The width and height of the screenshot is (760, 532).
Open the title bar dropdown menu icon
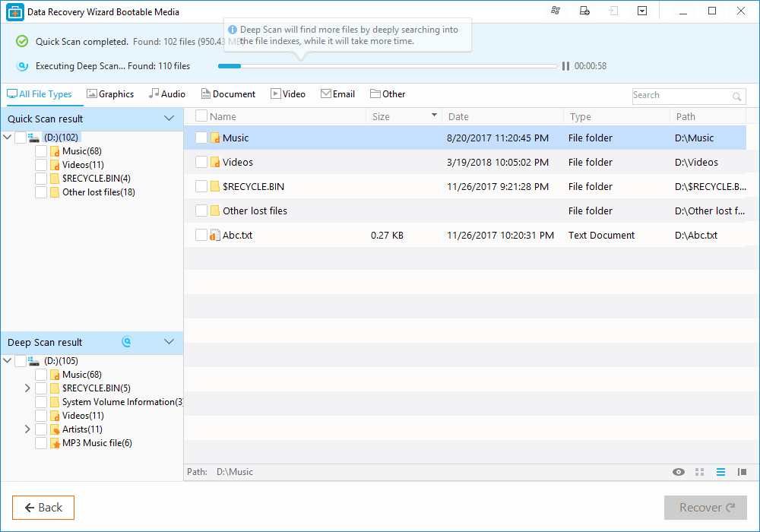coord(642,11)
